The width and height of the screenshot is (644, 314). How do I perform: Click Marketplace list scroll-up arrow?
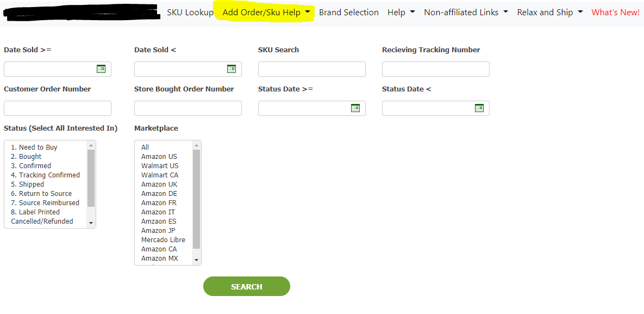coord(196,145)
